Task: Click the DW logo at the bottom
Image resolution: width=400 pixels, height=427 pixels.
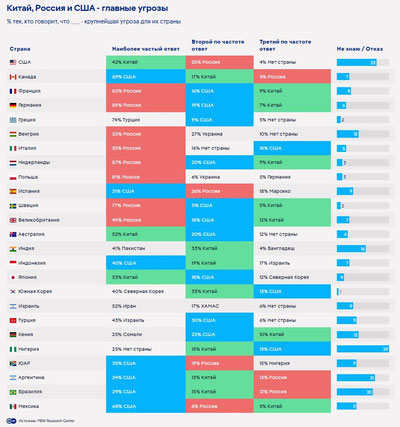Action: [x=11, y=421]
